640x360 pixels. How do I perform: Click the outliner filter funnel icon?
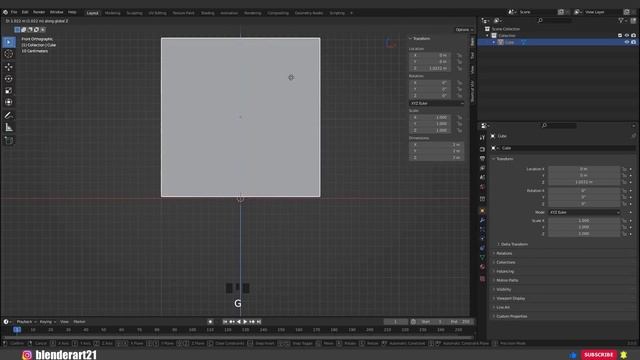coord(621,20)
